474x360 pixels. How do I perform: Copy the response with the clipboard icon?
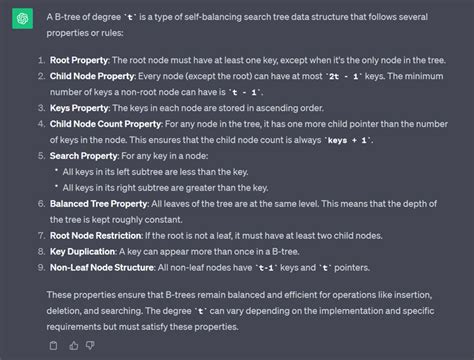(x=53, y=346)
